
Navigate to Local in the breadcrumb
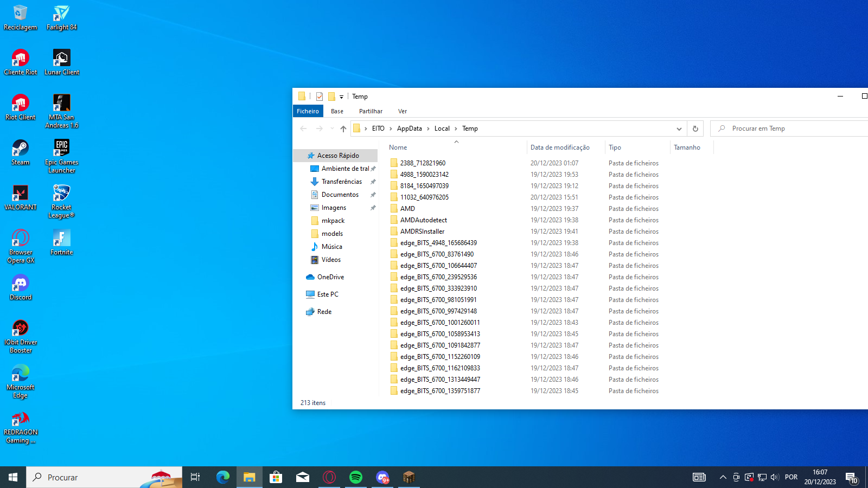[442, 129]
